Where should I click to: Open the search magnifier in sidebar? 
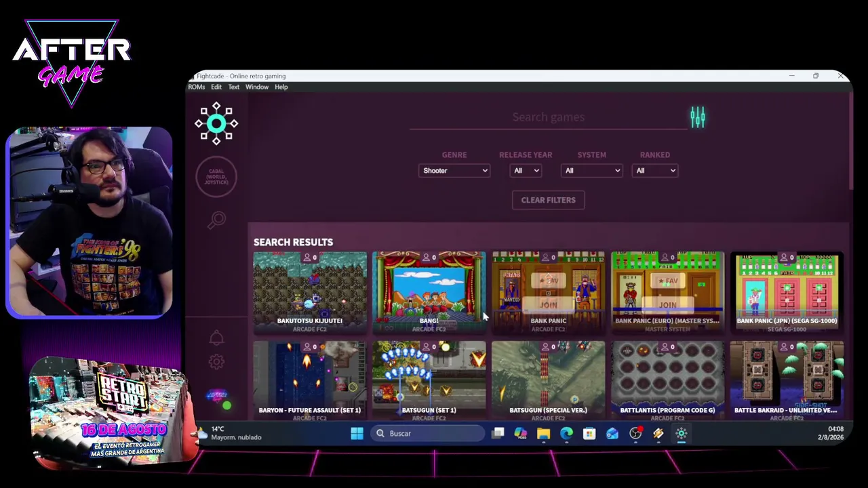click(217, 220)
